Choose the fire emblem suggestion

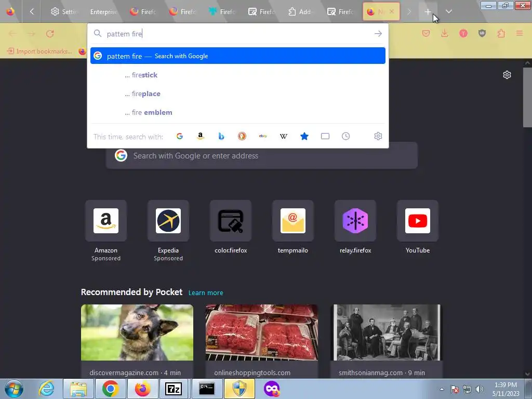pos(238,112)
